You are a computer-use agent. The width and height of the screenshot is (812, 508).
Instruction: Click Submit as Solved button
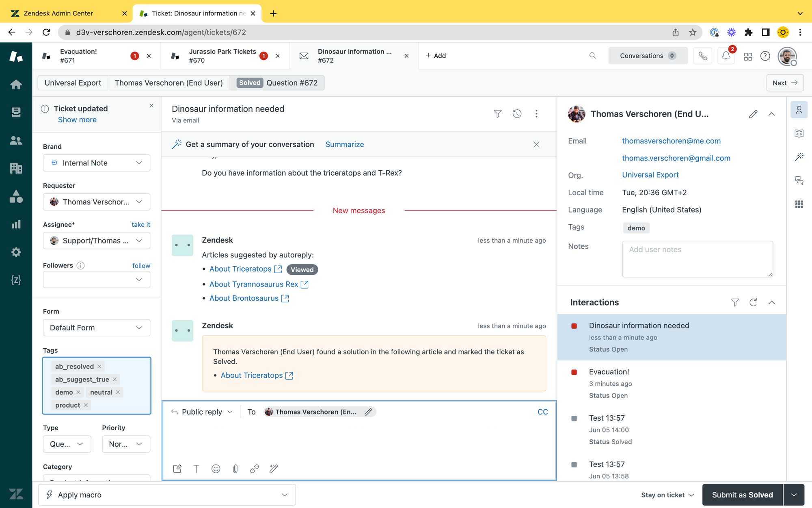pos(742,495)
